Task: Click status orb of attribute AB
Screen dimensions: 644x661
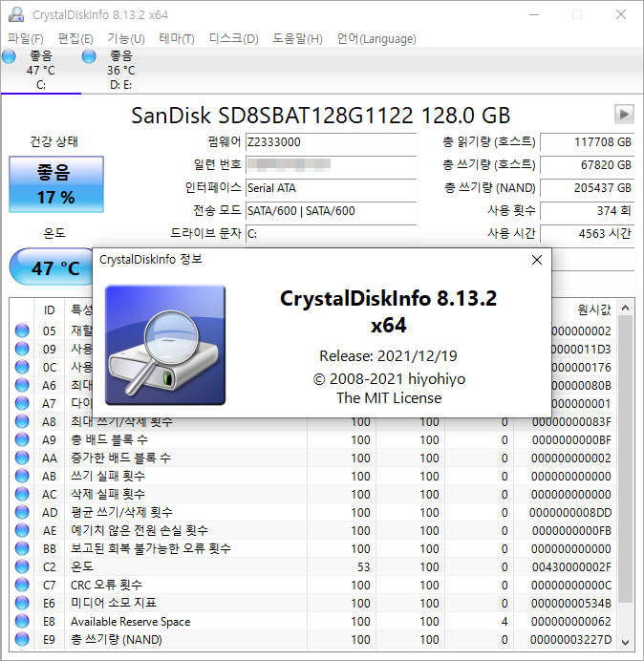Action: tap(22, 476)
